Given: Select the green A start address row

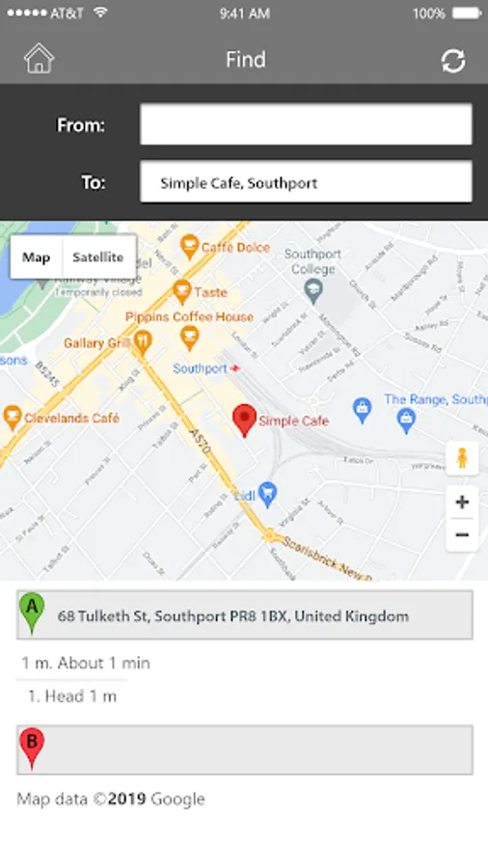Looking at the screenshot, I should pyautogui.click(x=245, y=615).
